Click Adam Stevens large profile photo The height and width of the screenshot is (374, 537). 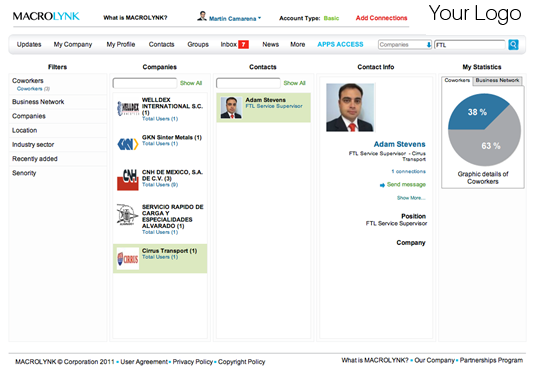pyautogui.click(x=350, y=107)
